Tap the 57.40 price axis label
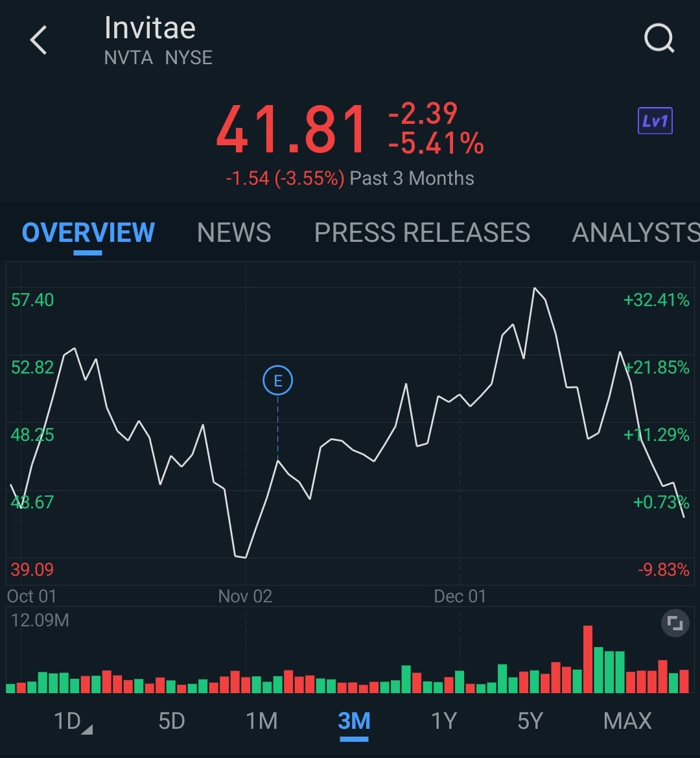700x758 pixels. [x=32, y=300]
